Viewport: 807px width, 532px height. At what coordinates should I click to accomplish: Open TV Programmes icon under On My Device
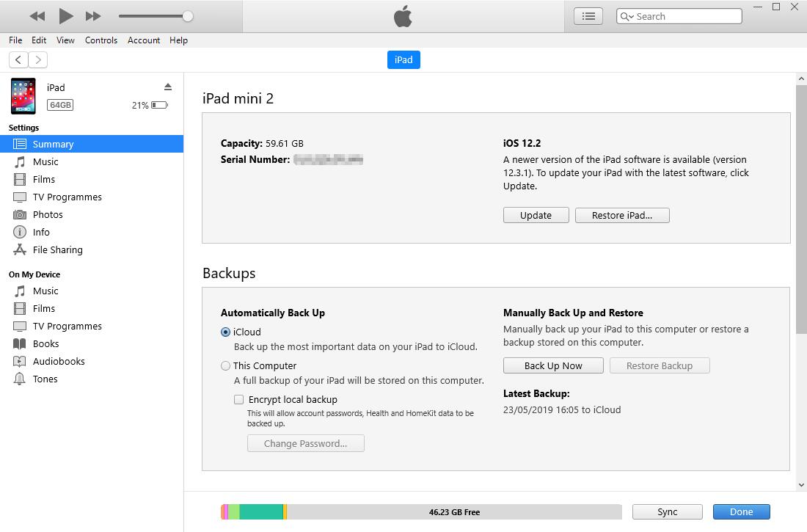[x=20, y=327]
